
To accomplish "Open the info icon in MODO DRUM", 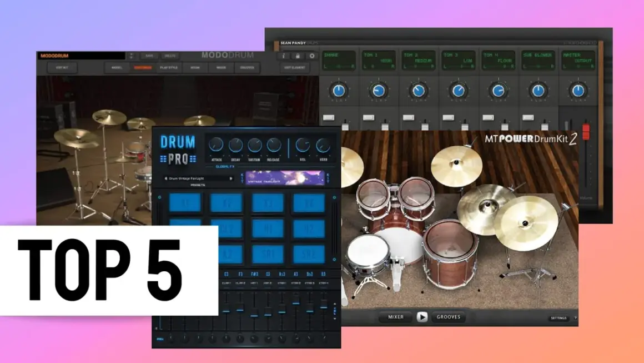I will (283, 56).
